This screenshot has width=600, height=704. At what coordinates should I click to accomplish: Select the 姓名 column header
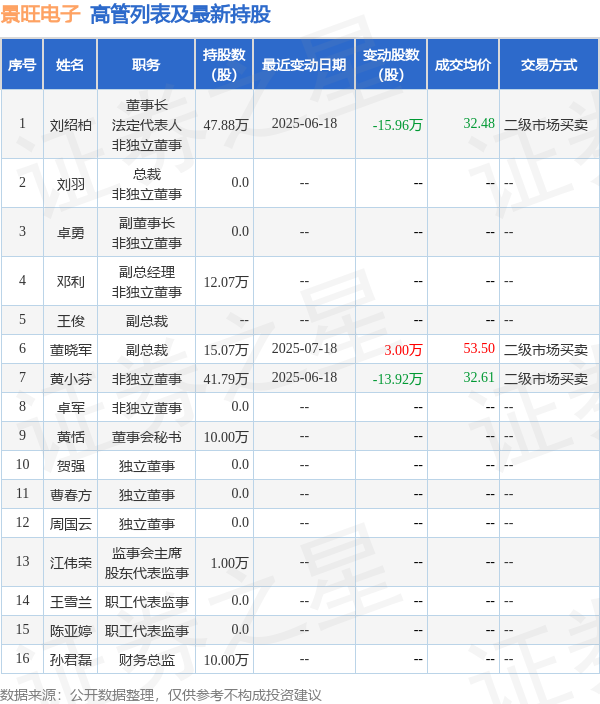click(70, 65)
